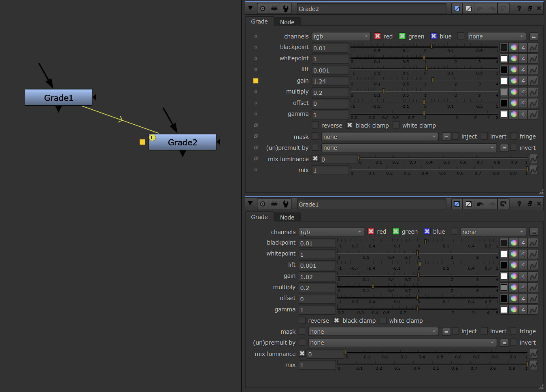The height and width of the screenshot is (392, 546).
Task: Click the revert icon in Grade1 panel header
Action: [503, 204]
